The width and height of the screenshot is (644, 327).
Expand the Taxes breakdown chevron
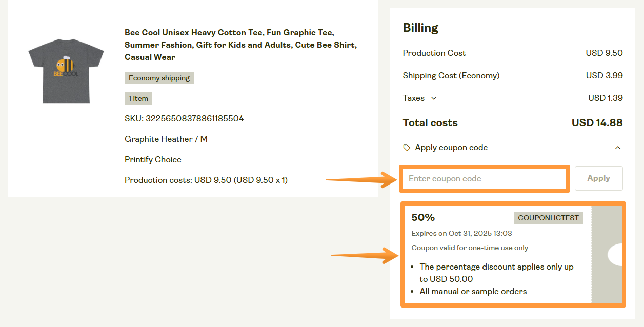click(434, 98)
